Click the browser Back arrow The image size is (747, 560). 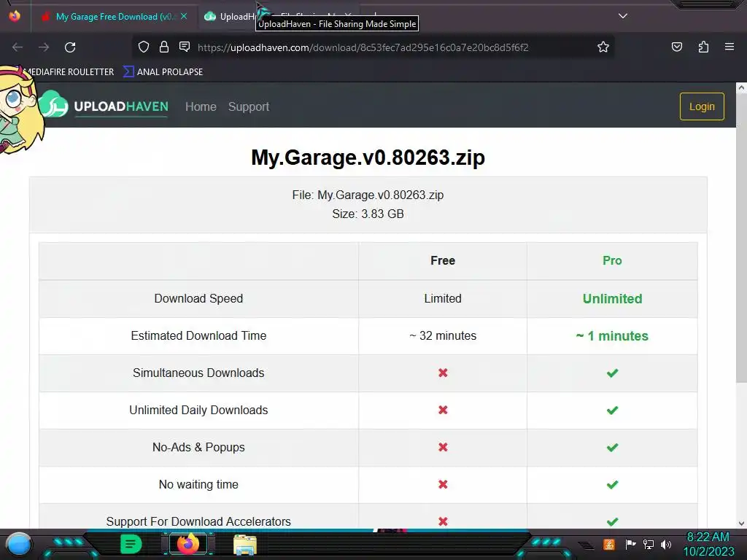coord(18,47)
